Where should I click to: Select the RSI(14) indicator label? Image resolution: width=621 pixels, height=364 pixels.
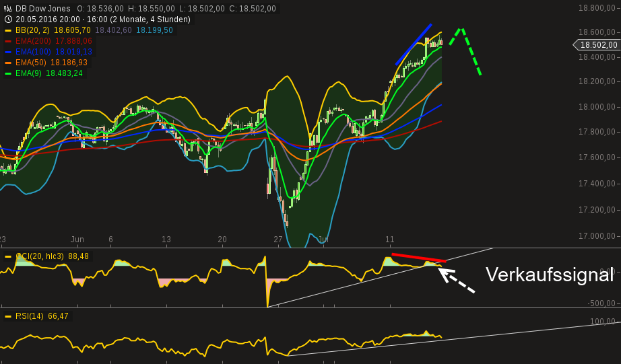[x=30, y=316]
